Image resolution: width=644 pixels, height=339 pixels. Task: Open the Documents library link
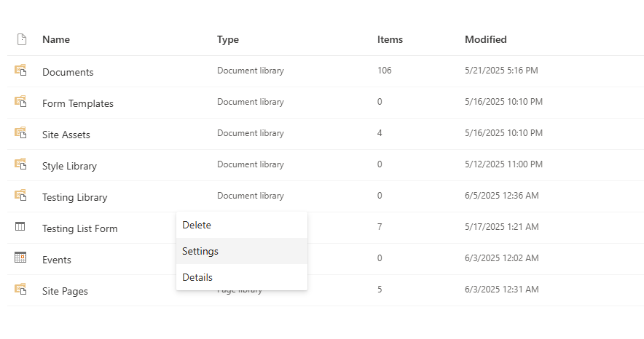[x=68, y=72]
